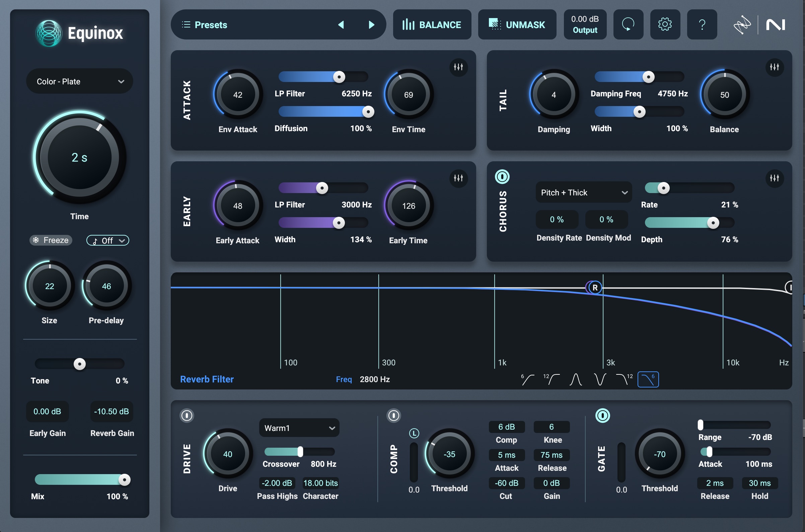
Task: Click the Gate Range slider handle
Action: [x=701, y=425]
